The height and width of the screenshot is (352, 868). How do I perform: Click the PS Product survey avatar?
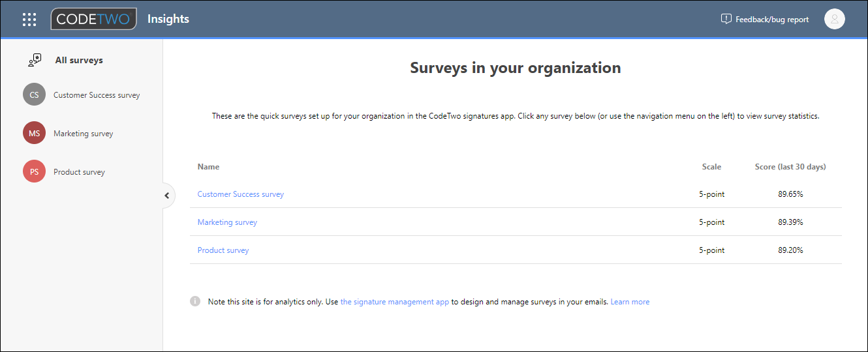pos(34,171)
